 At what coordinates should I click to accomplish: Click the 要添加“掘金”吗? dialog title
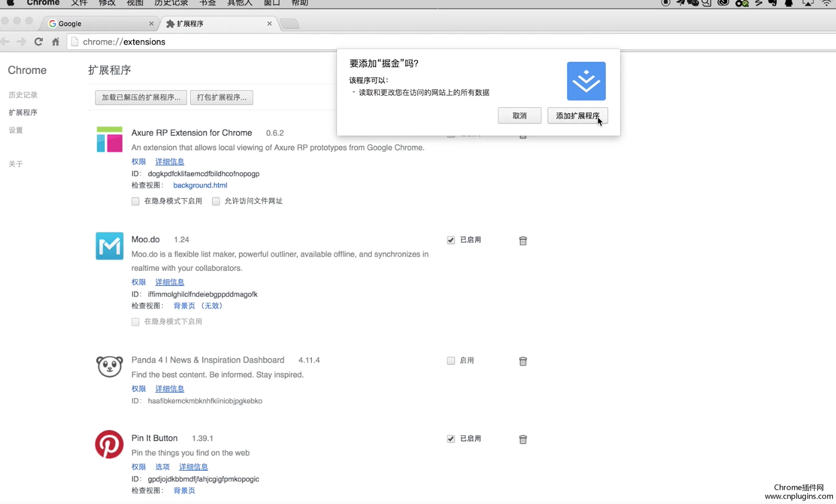click(x=384, y=64)
